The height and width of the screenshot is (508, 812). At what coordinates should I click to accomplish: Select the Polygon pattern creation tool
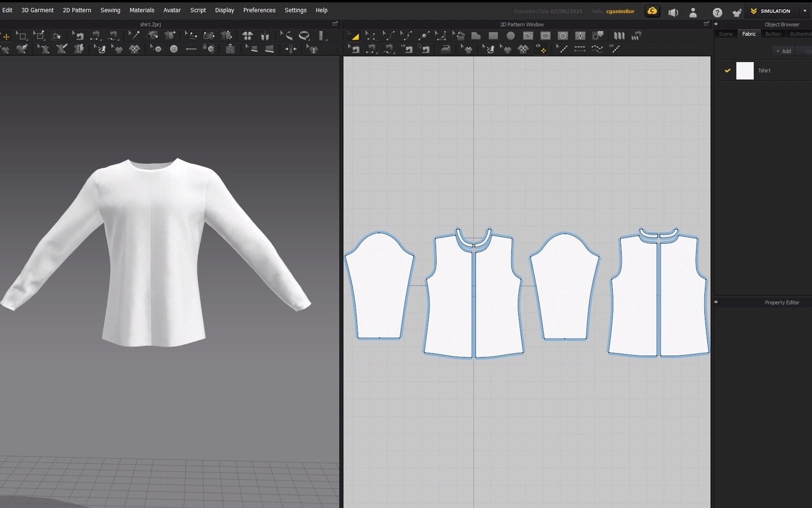(476, 35)
